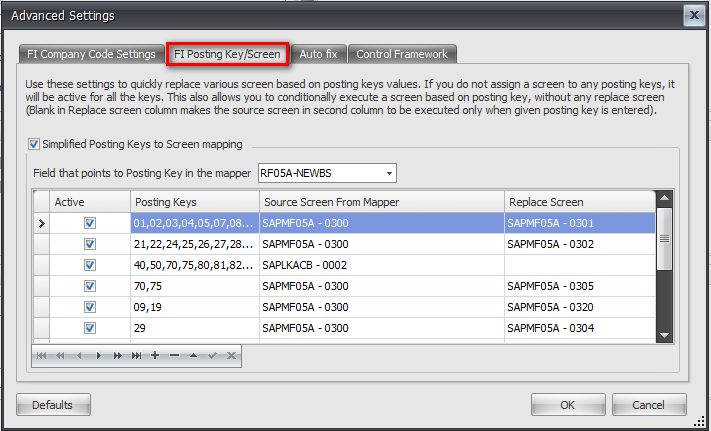This screenshot has height=431, width=711.
Task: Uncheck Active for SAPMF05A - 0302 row
Action: (x=90, y=244)
